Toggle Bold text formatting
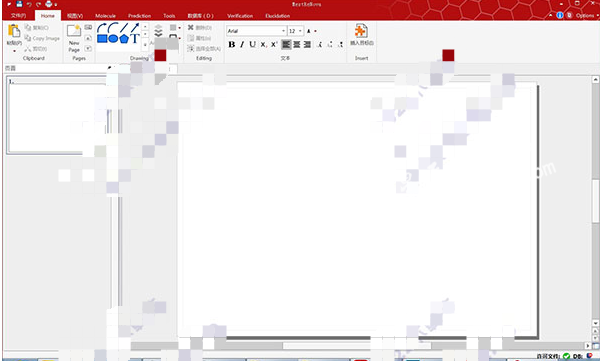600x361 pixels. coord(232,44)
